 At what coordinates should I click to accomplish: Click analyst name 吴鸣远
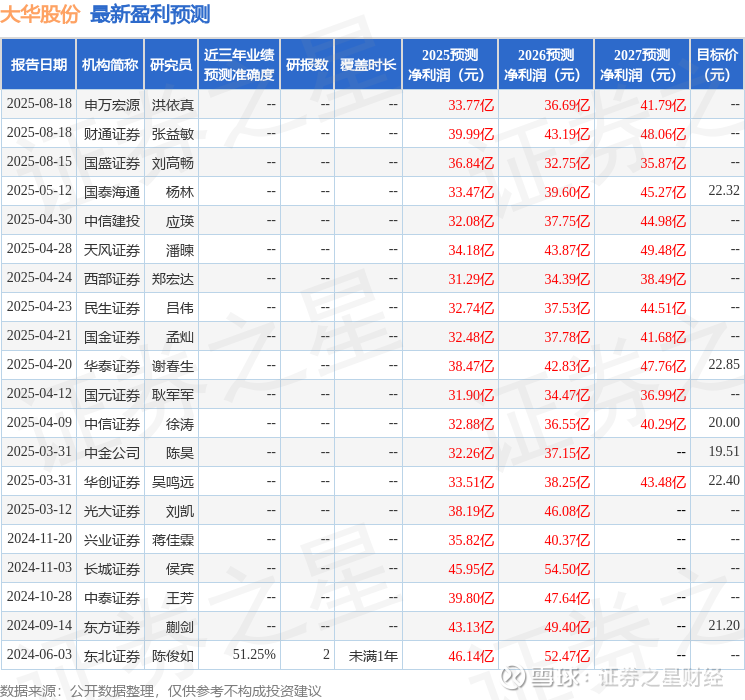[x=172, y=481]
